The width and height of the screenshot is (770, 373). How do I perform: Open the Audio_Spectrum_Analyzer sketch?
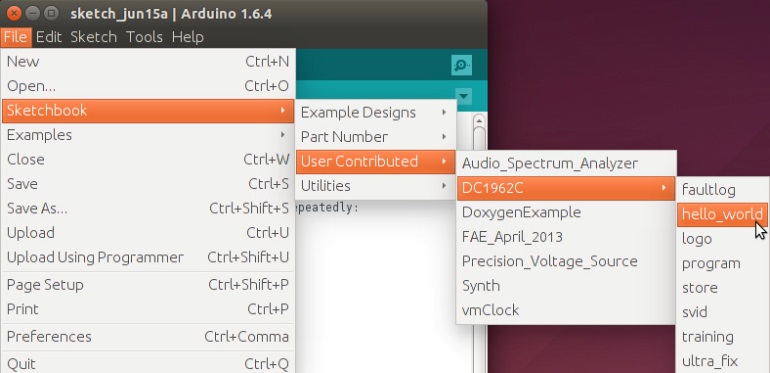tap(566, 163)
